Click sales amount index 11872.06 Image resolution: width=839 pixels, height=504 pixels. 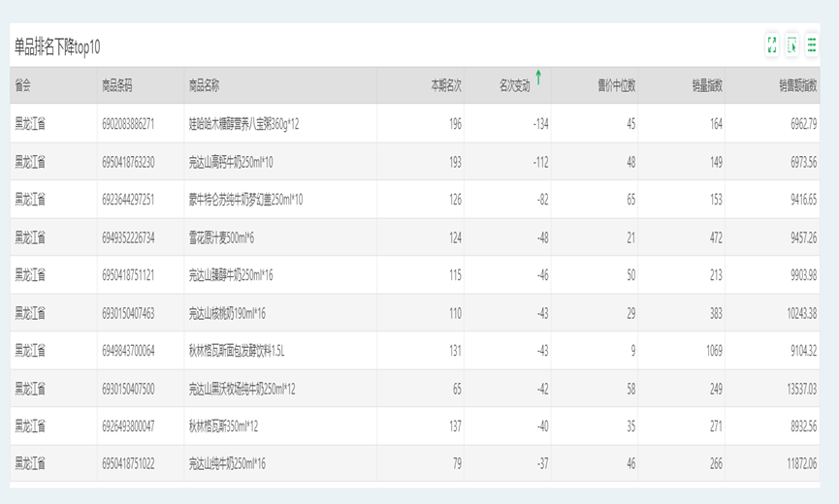click(x=801, y=463)
